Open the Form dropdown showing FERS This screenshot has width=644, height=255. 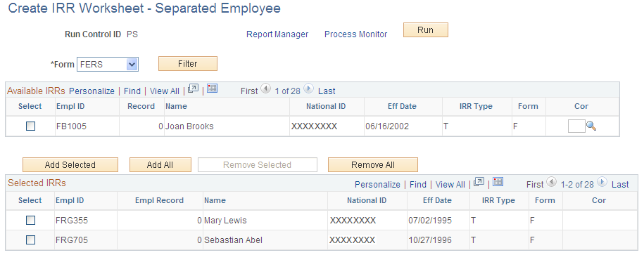[108, 65]
